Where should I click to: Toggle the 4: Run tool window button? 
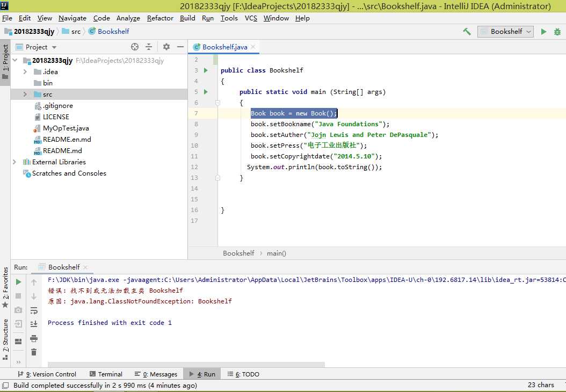coord(202,374)
